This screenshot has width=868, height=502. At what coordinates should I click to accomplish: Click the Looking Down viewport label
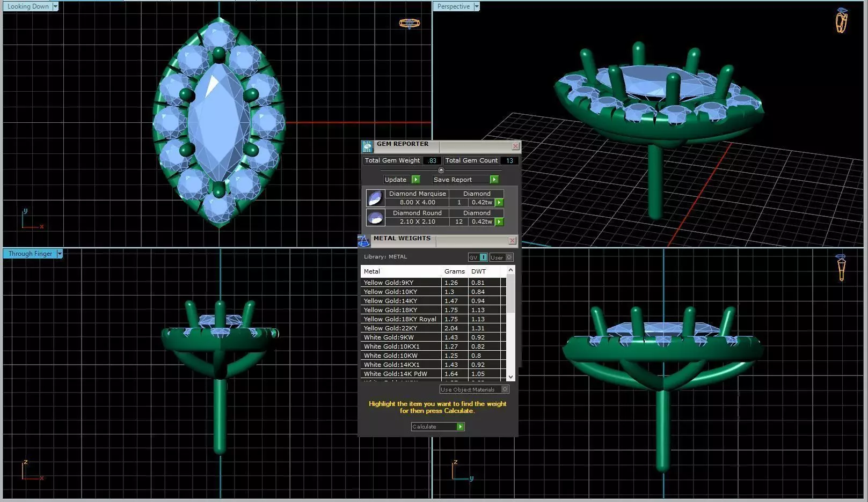pos(27,6)
